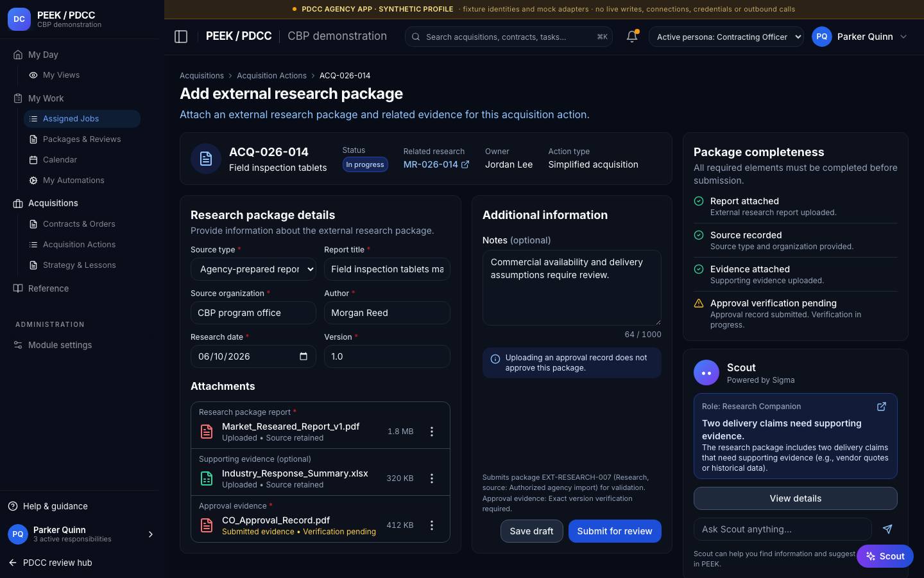
Task: Click the Scout avatar icon
Action: 706,373
